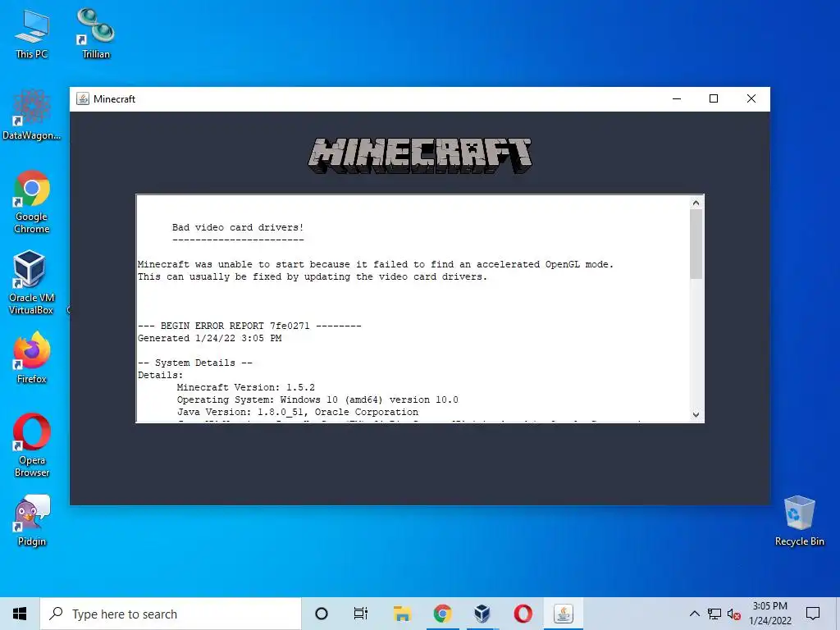
Task: Click the Java icon in Minecraft title bar
Action: pyautogui.click(x=83, y=98)
